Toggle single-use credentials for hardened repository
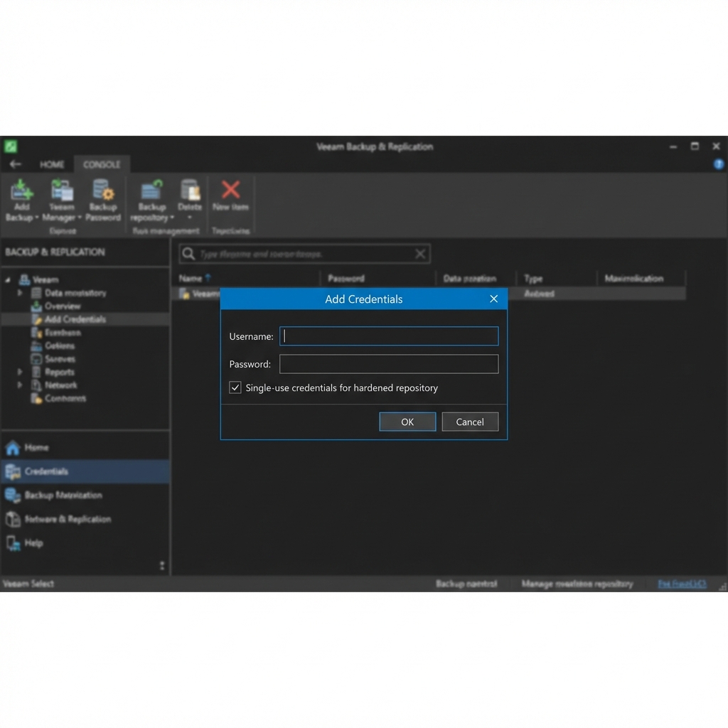Screen dimensions: 728x728 click(x=235, y=387)
